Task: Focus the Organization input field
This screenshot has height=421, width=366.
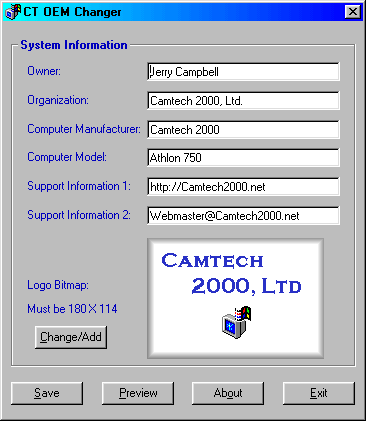Action: (243, 101)
